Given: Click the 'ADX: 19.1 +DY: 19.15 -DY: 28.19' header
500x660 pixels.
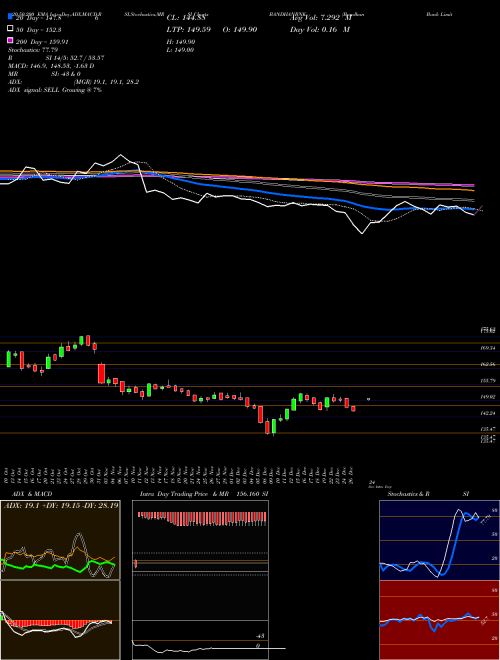Looking at the screenshot, I should (x=61, y=505).
